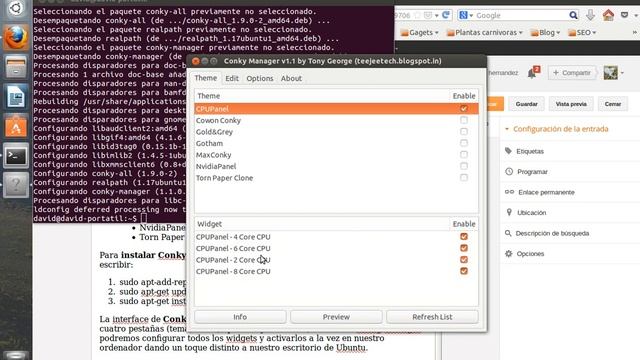Select the Torn Paper Clone row

(x=336, y=178)
